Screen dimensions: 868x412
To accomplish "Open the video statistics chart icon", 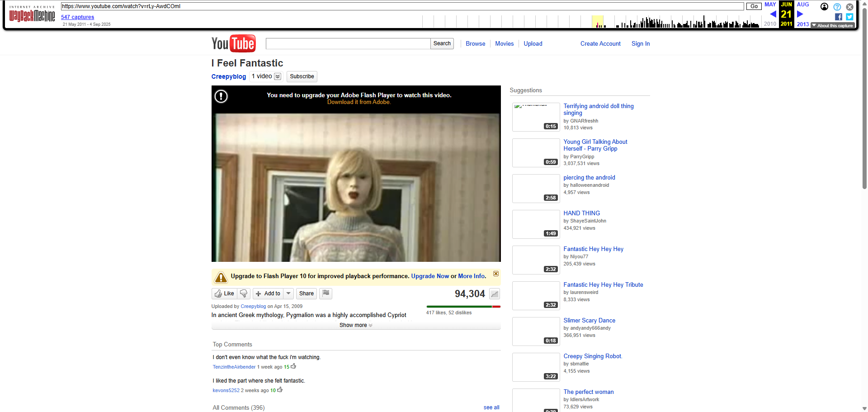I will coord(495,294).
